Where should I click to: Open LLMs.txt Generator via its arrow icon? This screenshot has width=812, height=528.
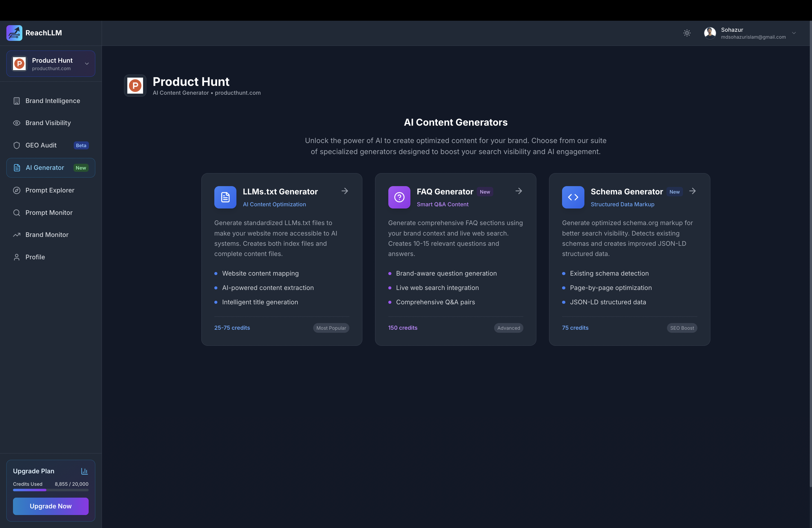(x=345, y=191)
